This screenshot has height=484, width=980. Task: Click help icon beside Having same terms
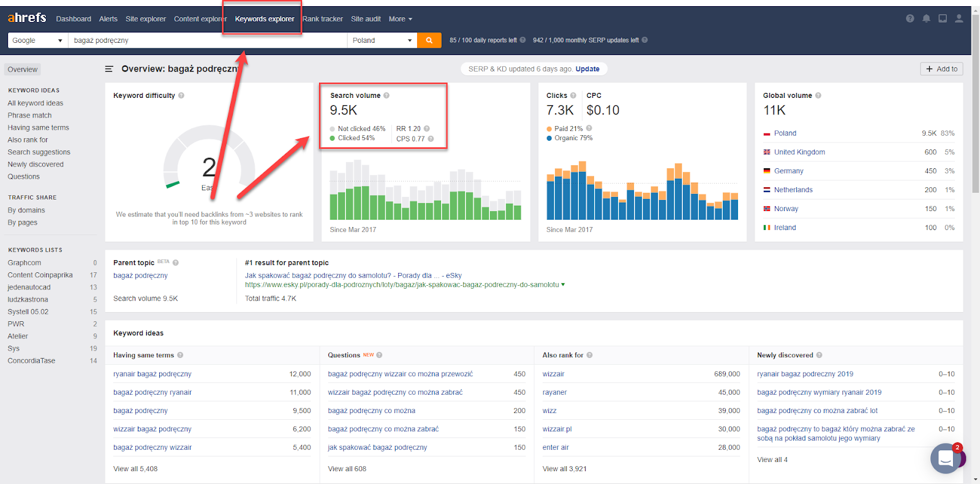click(x=180, y=355)
